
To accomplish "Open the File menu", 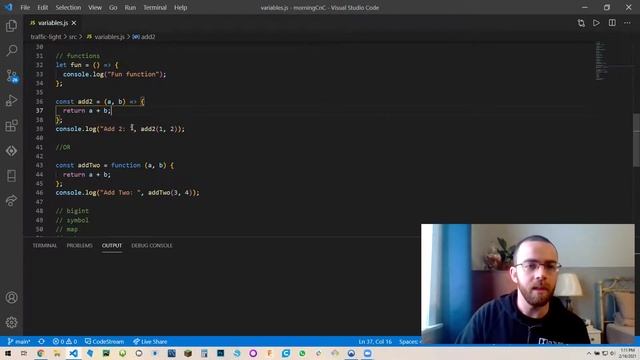I will (x=25, y=7).
